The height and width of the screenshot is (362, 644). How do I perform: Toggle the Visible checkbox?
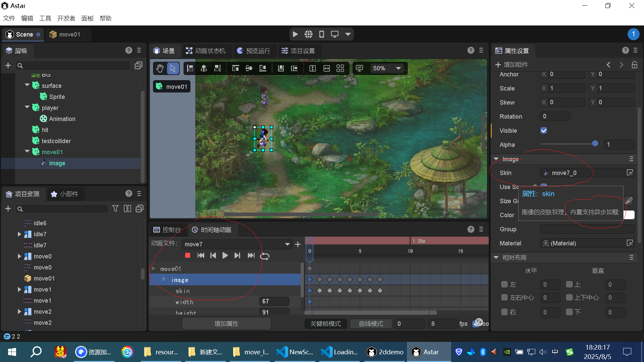pyautogui.click(x=544, y=130)
